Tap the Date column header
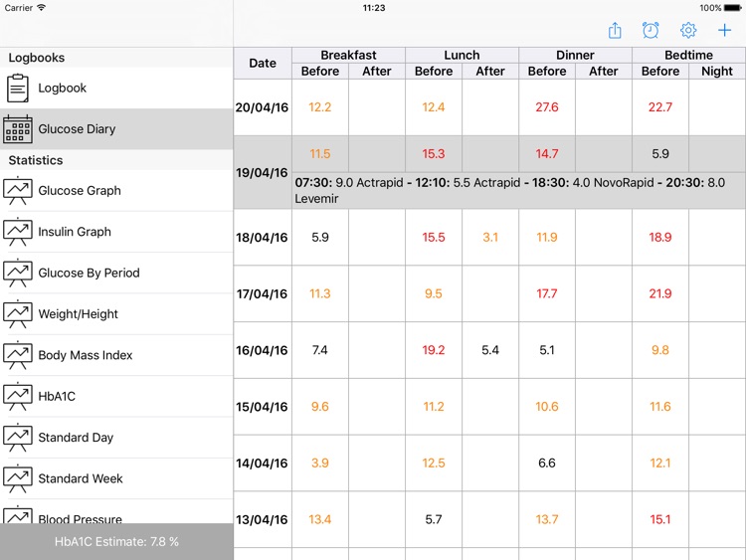Screen dimensions: 746x560 [x=263, y=63]
